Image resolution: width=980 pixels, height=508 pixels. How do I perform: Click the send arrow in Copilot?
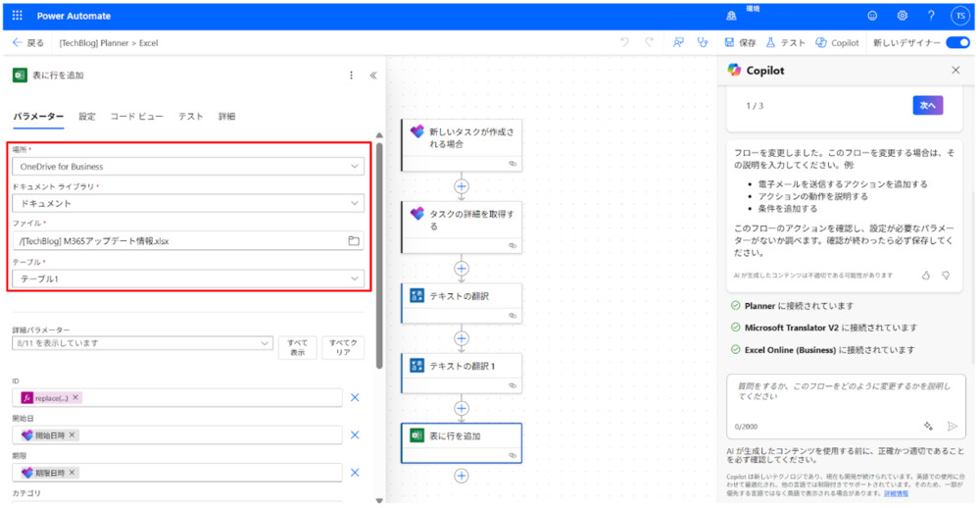tap(952, 426)
